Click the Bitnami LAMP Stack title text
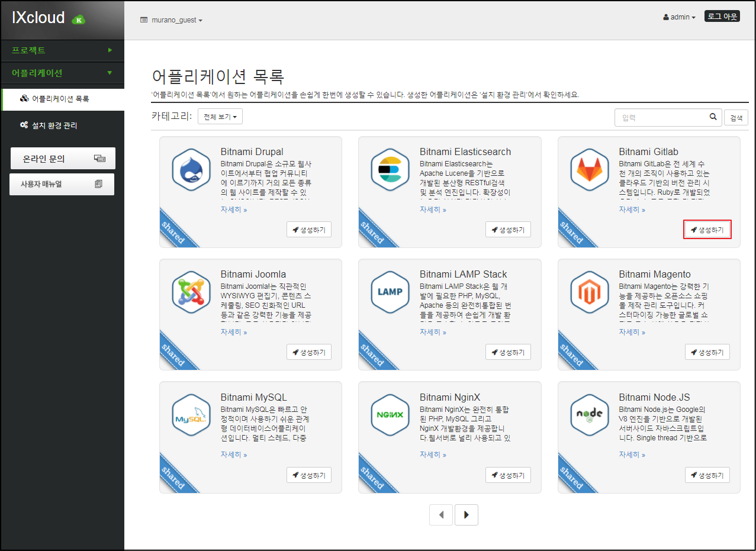Screen dimensions: 756x551 (464, 274)
